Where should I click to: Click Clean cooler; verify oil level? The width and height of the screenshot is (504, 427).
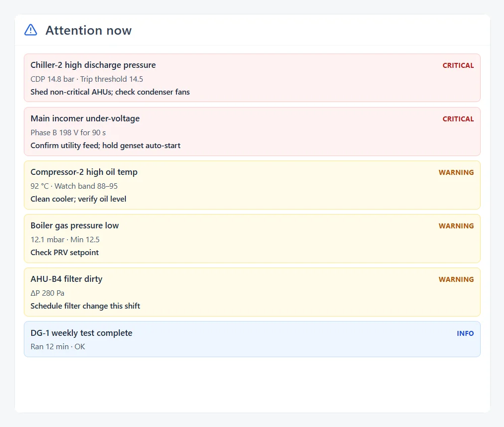[x=78, y=199]
